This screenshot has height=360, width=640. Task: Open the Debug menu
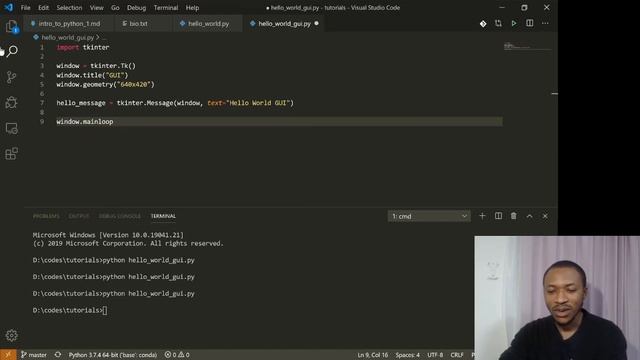pos(136,7)
